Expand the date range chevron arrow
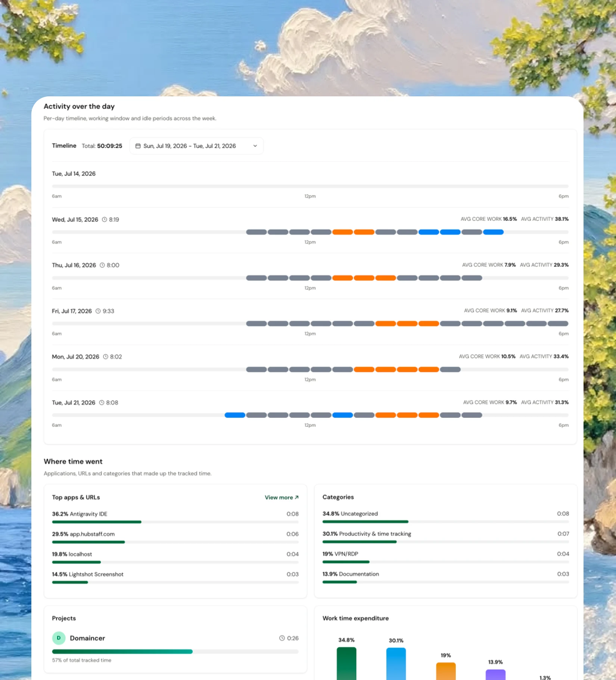Screen dimensions: 616x680 click(255, 146)
